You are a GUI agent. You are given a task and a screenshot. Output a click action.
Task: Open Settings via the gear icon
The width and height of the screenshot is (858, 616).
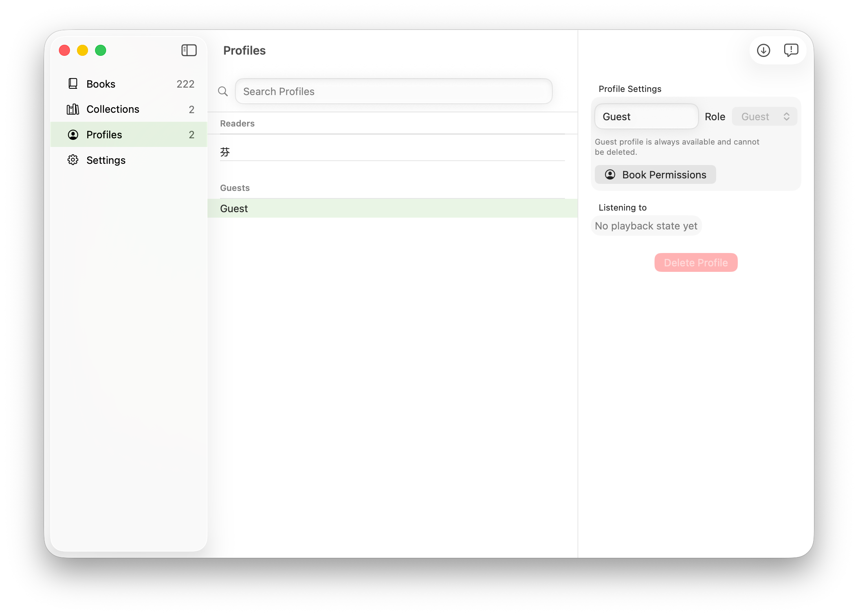click(73, 160)
